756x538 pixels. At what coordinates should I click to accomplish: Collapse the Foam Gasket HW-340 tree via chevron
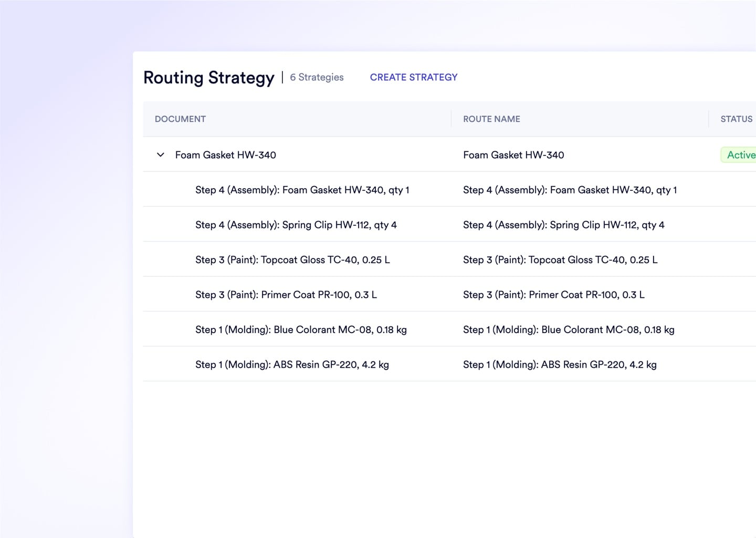tap(161, 155)
